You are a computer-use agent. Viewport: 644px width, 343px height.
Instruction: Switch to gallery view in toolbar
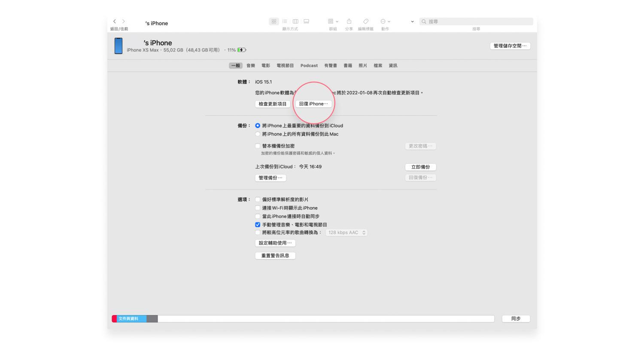[x=307, y=21]
